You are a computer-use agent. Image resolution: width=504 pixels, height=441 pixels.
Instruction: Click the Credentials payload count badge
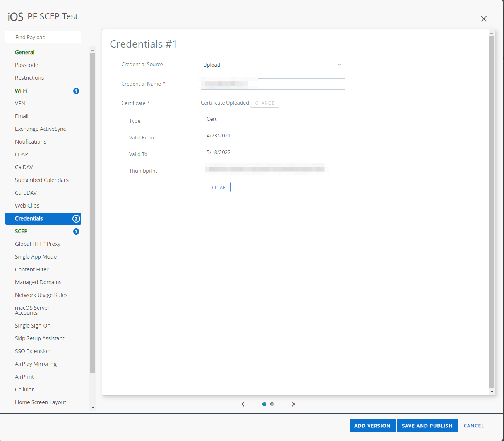(76, 218)
